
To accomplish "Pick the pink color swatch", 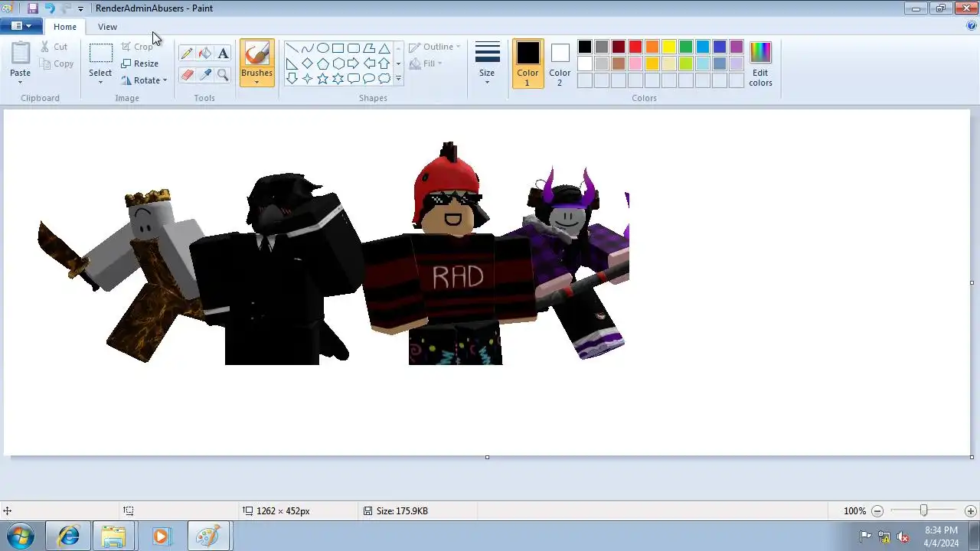I will [635, 64].
